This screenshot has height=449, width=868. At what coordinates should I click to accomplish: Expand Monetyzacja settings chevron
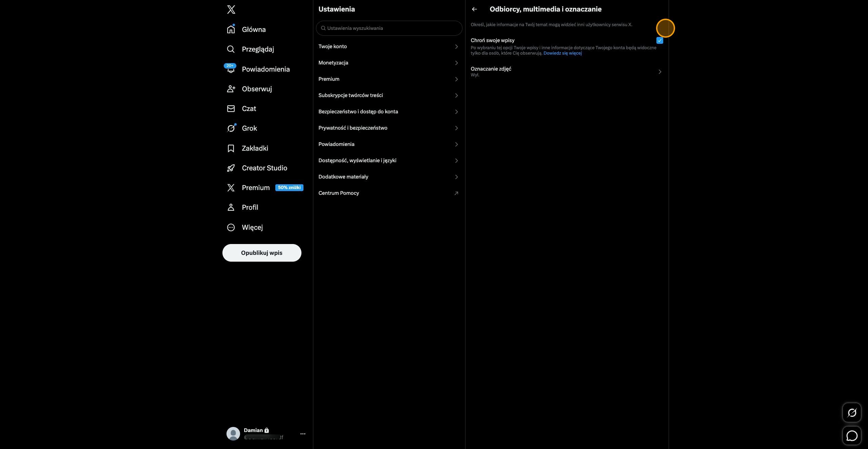click(456, 63)
